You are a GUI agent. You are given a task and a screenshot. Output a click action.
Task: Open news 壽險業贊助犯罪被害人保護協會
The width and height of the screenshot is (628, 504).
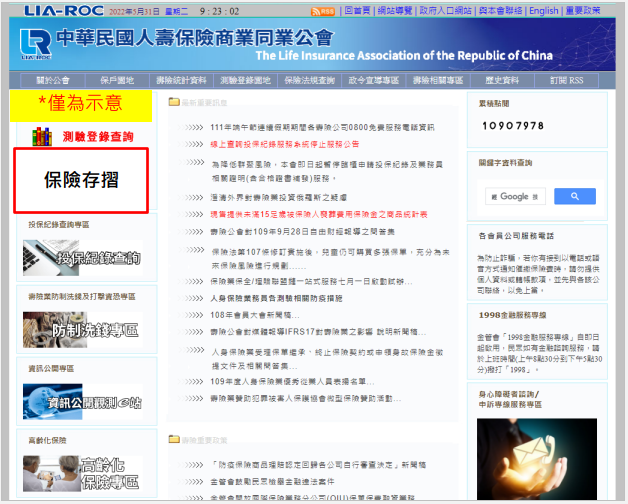point(306,399)
